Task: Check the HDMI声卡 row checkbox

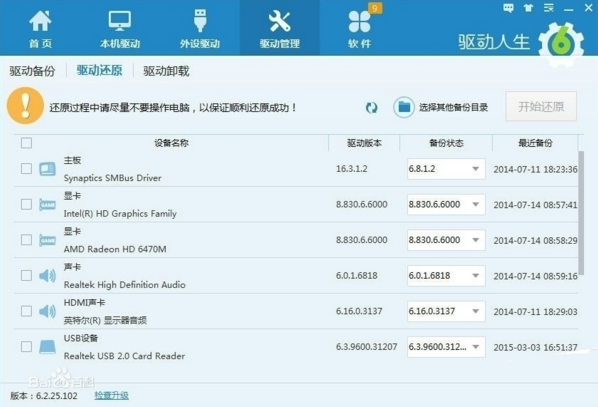Action: (26, 311)
